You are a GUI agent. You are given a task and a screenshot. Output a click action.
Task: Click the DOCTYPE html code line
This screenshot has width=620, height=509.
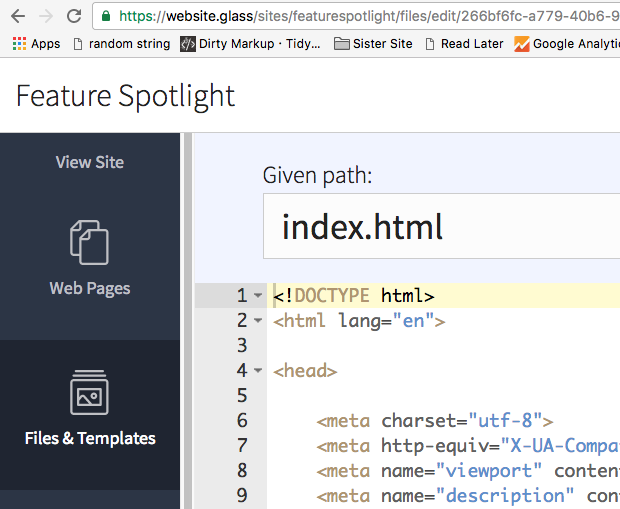(353, 295)
